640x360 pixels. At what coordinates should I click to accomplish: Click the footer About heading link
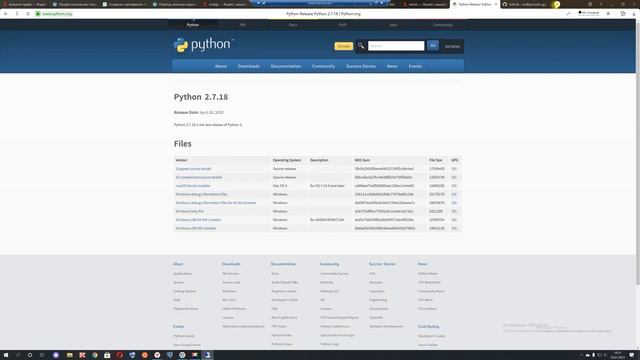click(178, 264)
